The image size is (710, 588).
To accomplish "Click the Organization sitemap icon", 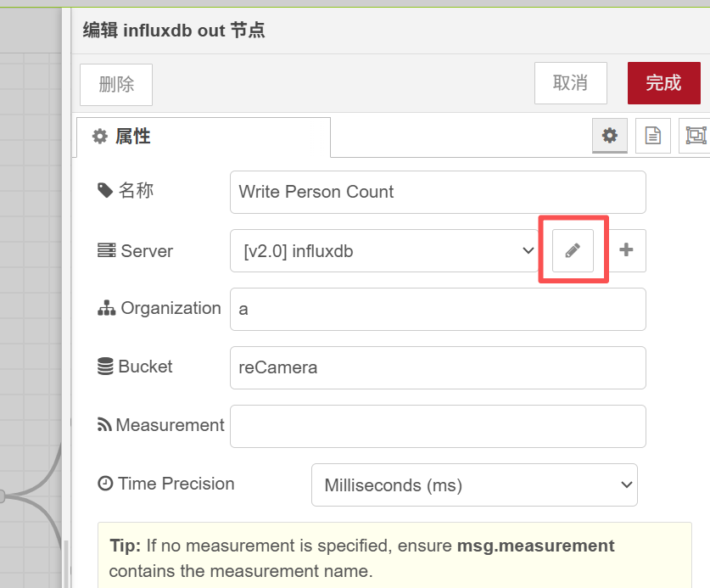I will pyautogui.click(x=106, y=309).
